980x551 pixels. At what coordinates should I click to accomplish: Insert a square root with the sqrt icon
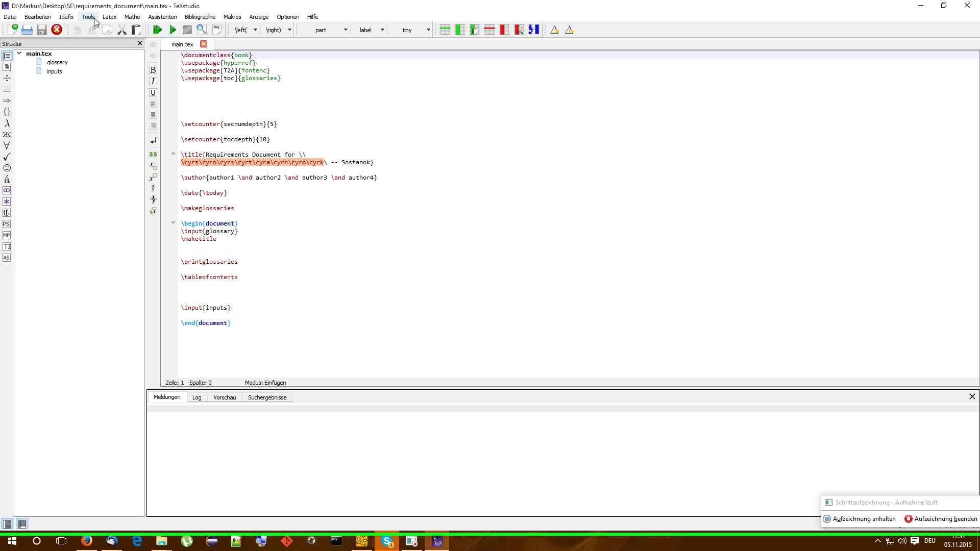(x=153, y=211)
